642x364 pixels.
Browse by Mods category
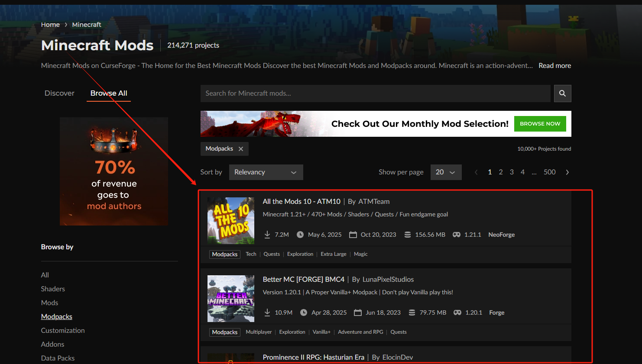pyautogui.click(x=49, y=303)
